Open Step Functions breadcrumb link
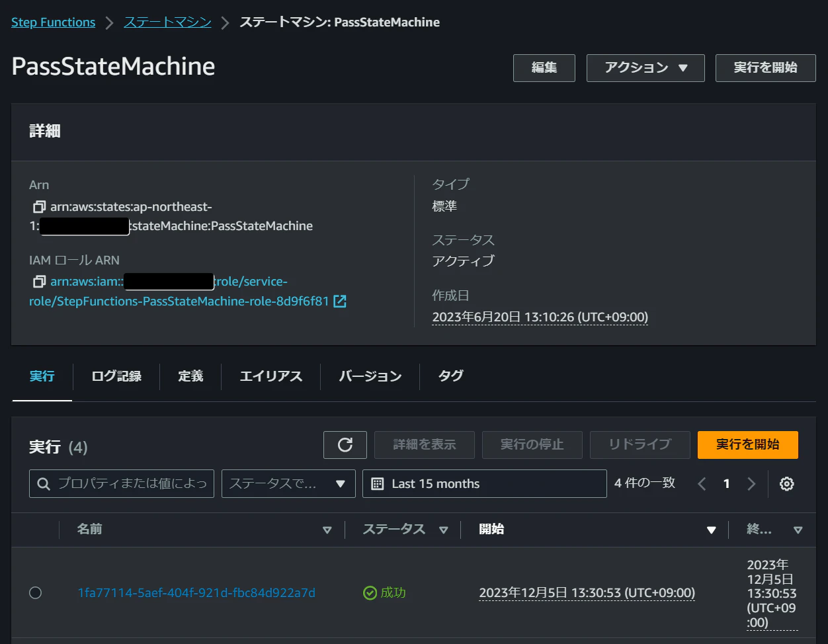The height and width of the screenshot is (644, 828). [x=54, y=22]
